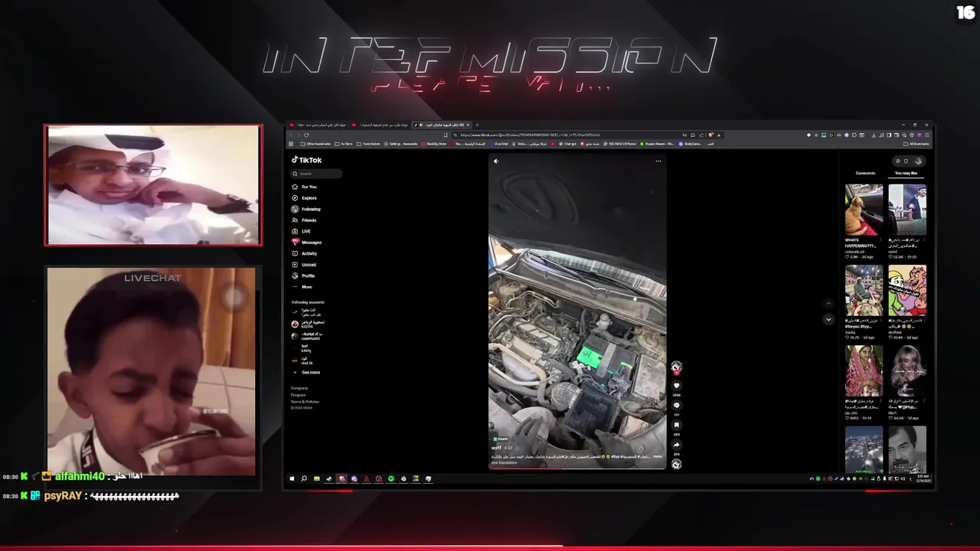Open Messages in TikTok sidebar
The height and width of the screenshot is (551, 980).
click(306, 243)
